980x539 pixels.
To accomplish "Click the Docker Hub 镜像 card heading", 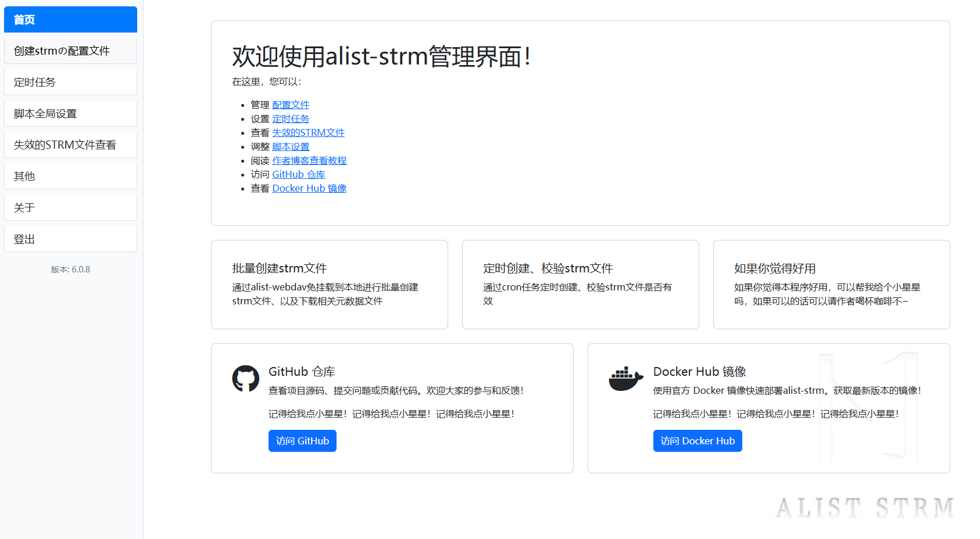I will (700, 372).
